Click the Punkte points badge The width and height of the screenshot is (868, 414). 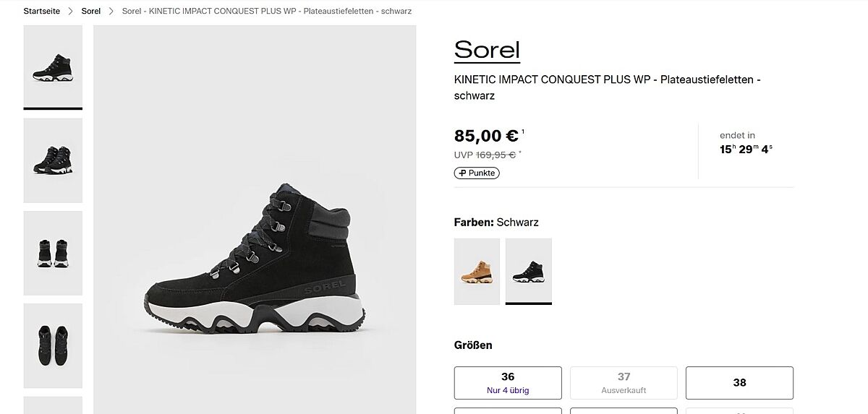click(477, 173)
